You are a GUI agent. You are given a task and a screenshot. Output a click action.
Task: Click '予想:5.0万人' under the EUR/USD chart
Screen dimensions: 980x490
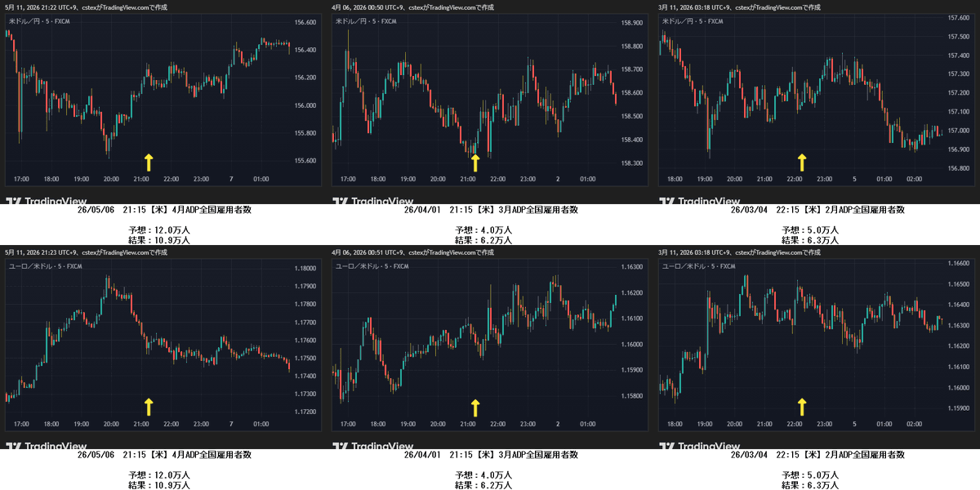pyautogui.click(x=810, y=475)
